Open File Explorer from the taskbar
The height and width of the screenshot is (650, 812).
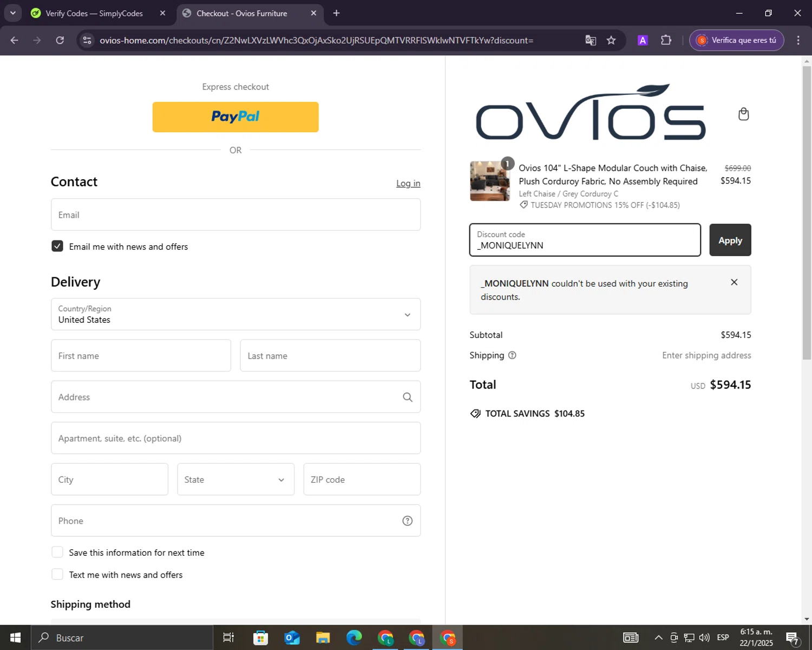[323, 638]
